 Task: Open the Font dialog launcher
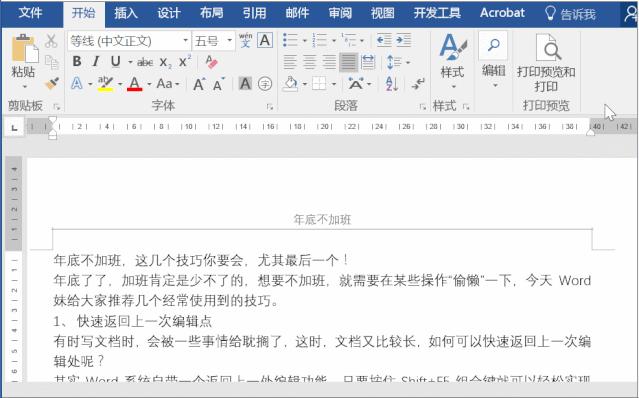click(x=269, y=107)
